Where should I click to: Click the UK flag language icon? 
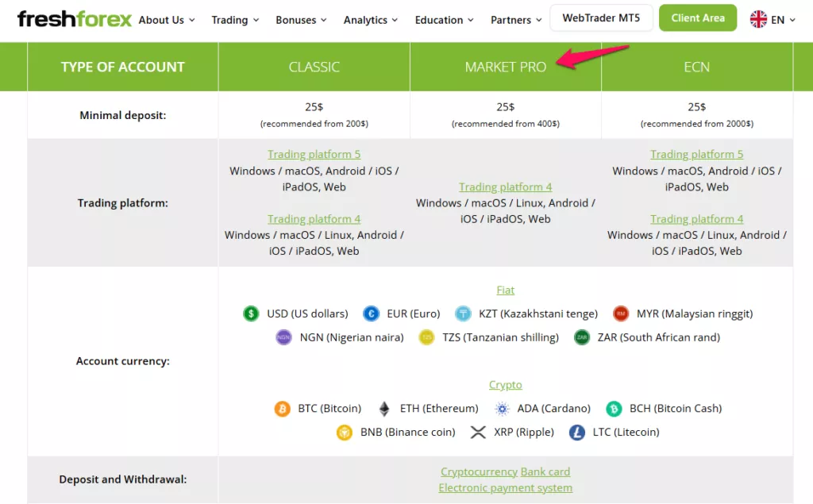point(758,19)
